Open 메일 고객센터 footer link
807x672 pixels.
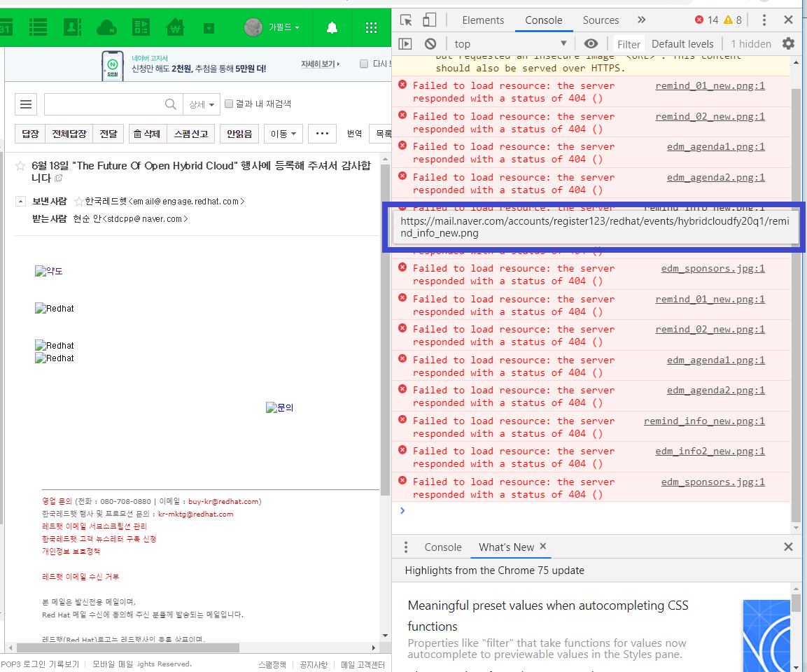pos(363,665)
